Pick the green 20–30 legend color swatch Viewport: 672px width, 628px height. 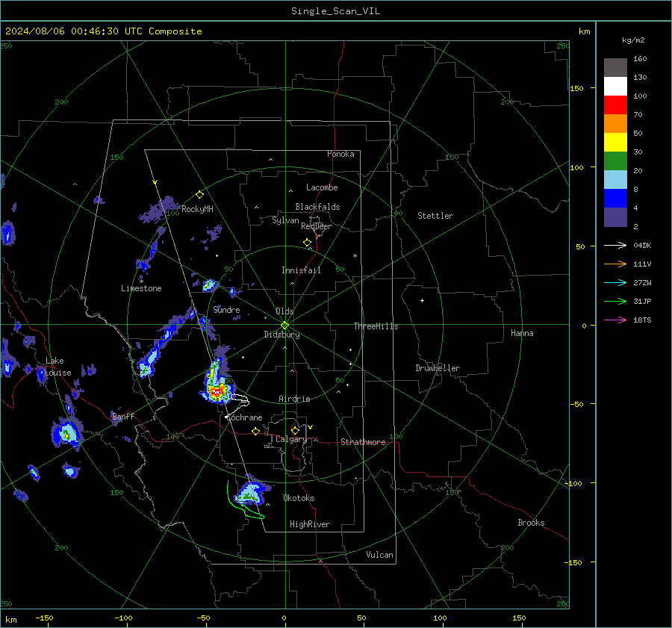[x=615, y=161]
